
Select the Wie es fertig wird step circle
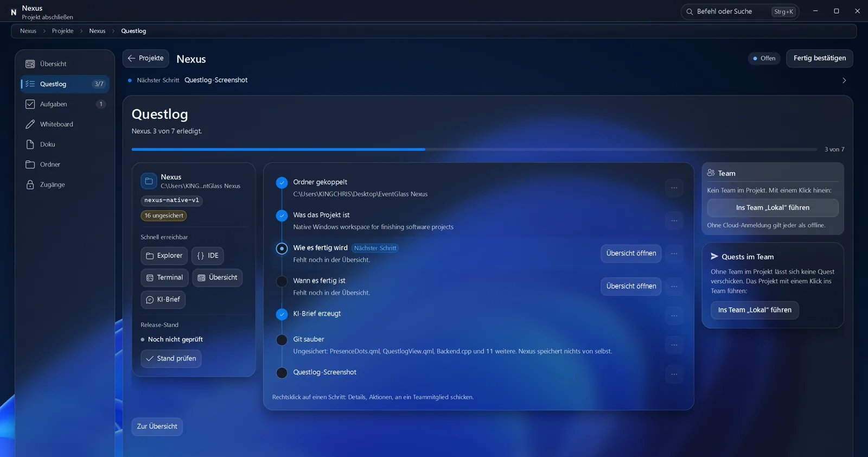point(282,249)
